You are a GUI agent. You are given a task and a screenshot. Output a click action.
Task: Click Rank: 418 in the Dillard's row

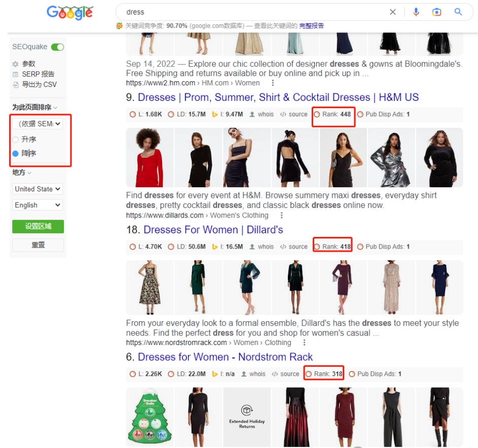[x=333, y=247]
